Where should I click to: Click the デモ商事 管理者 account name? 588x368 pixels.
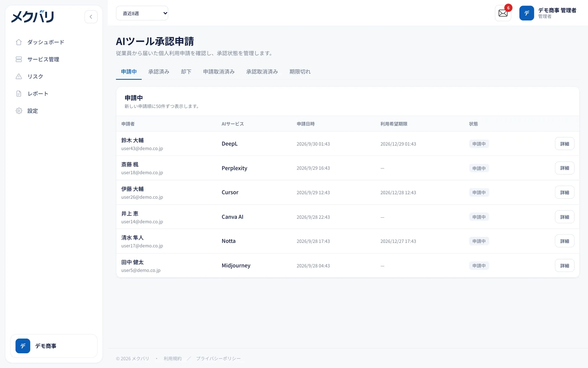coord(557,10)
